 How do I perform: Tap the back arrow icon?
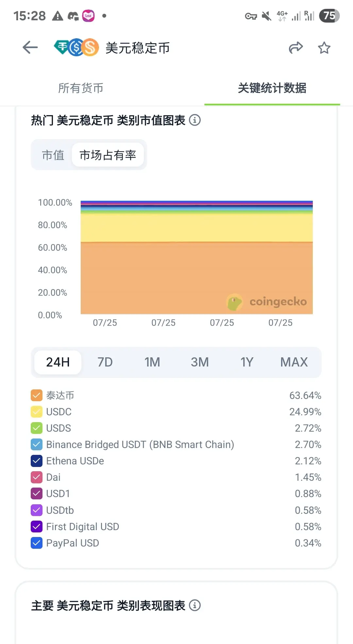click(x=30, y=48)
